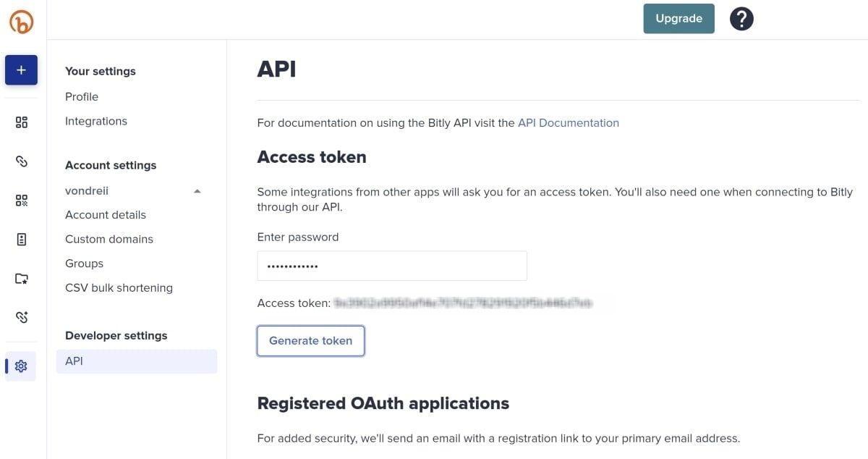
Task: Open the Create new button with plus icon
Action: [x=21, y=70]
